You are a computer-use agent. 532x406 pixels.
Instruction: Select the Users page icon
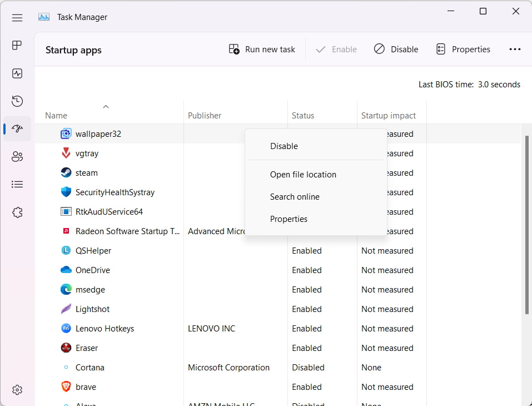point(17,157)
